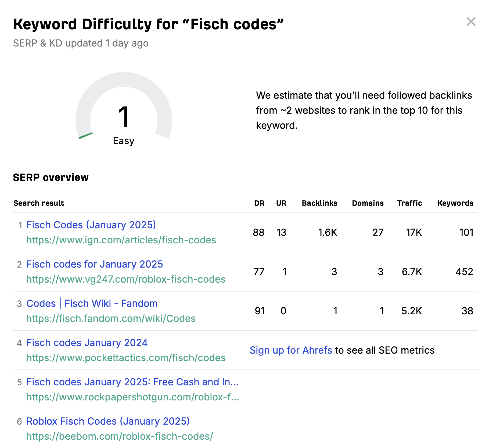The width and height of the screenshot is (489, 448).
Task: Open the Roblox Fisch Codes (January 2025) result title
Action: click(x=108, y=421)
